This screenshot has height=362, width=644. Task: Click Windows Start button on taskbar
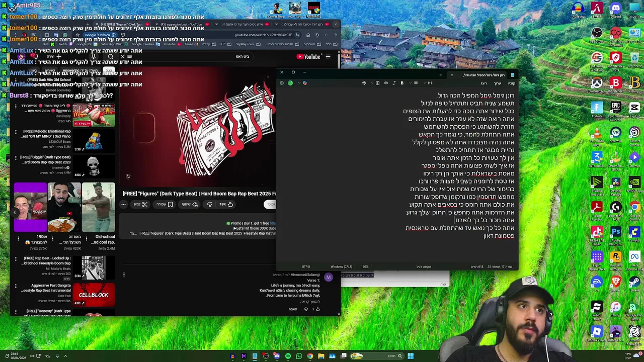(x=411, y=356)
